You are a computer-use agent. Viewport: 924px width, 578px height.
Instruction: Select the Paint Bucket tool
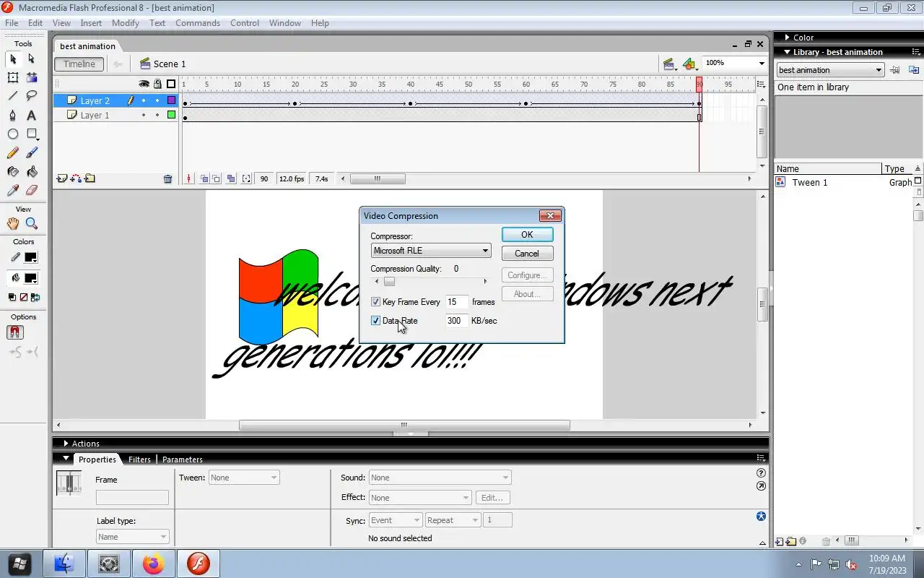[x=32, y=172]
